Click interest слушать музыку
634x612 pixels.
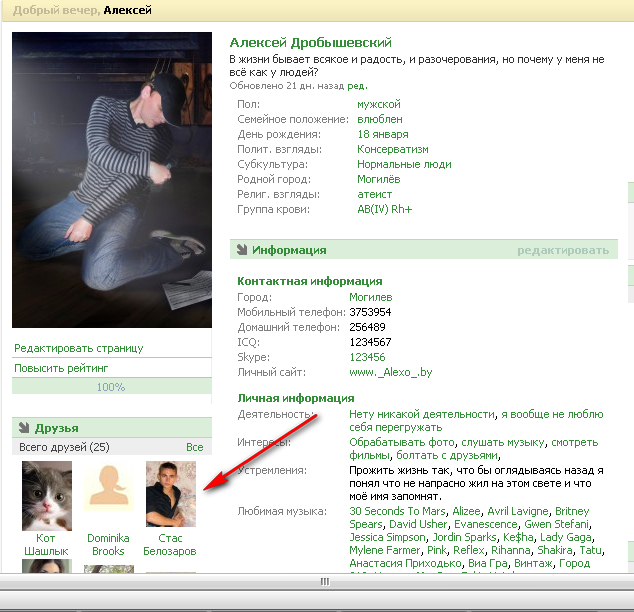pos(503,442)
